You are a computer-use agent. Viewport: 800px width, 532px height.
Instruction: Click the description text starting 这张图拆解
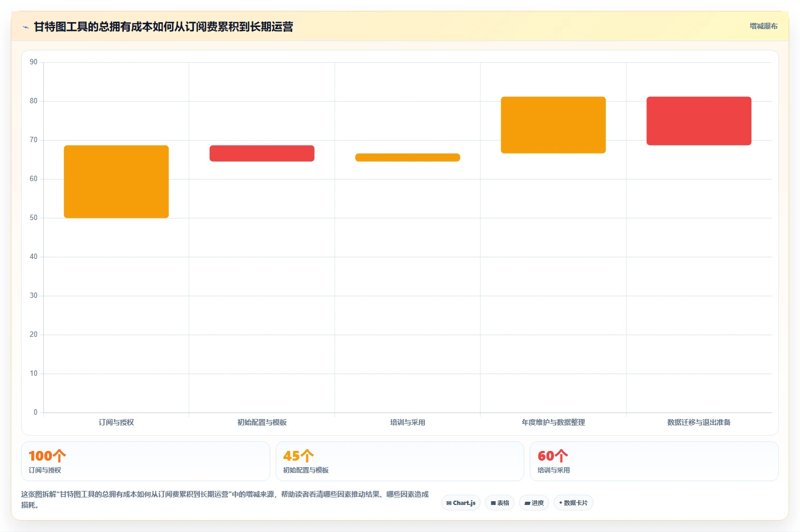click(x=225, y=500)
